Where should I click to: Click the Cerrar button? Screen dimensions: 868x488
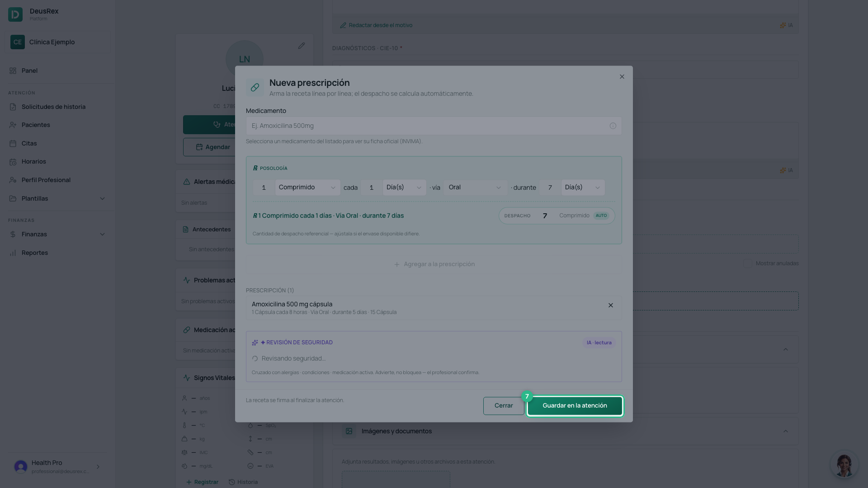coord(504,406)
